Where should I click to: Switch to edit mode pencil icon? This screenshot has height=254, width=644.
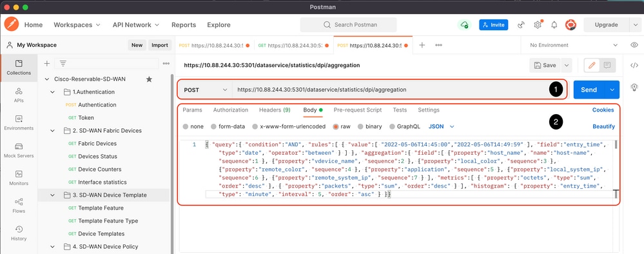(592, 65)
